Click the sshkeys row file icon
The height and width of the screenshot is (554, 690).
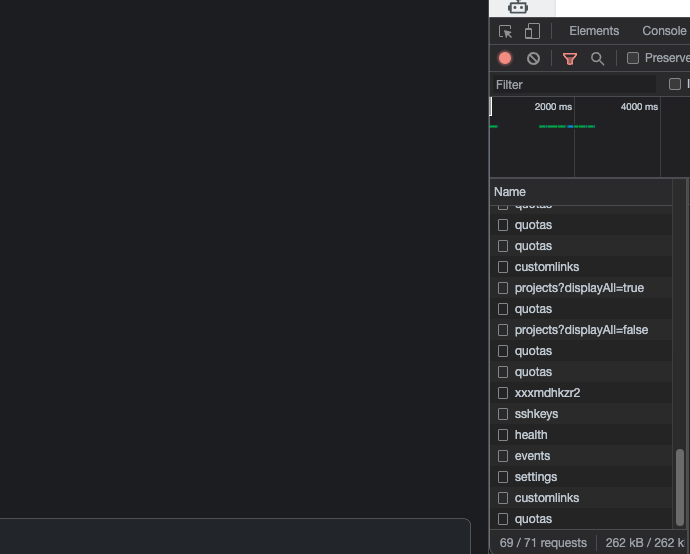click(503, 414)
